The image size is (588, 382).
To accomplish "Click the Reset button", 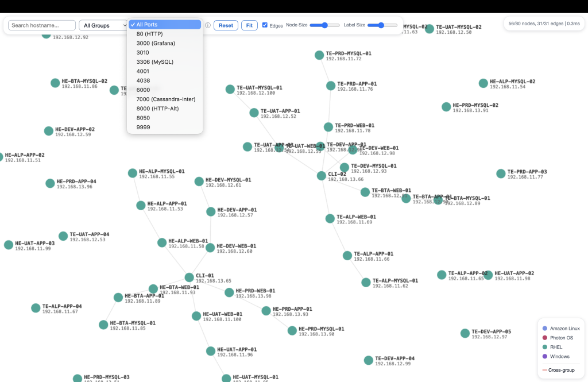I will click(226, 25).
